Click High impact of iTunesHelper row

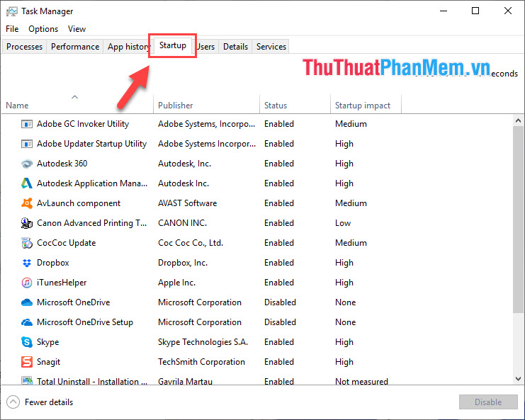click(344, 283)
